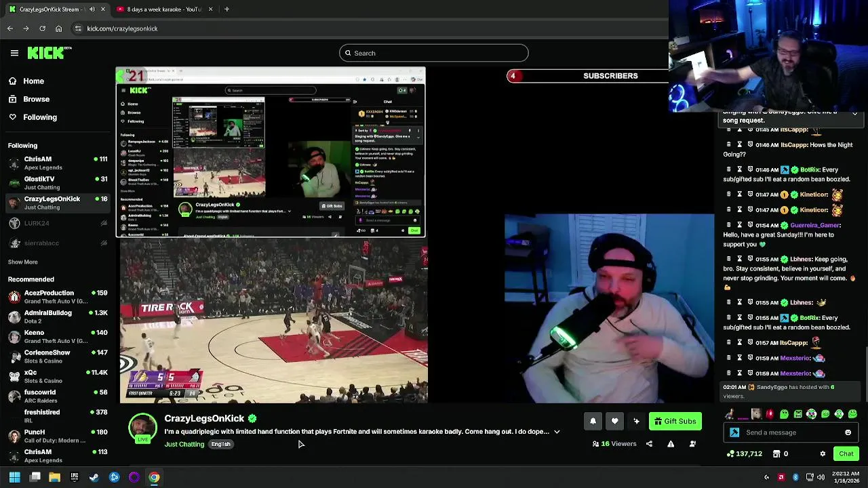This screenshot has height=488, width=868.
Task: Open the Kick hamburger sidebar menu
Action: [x=14, y=53]
